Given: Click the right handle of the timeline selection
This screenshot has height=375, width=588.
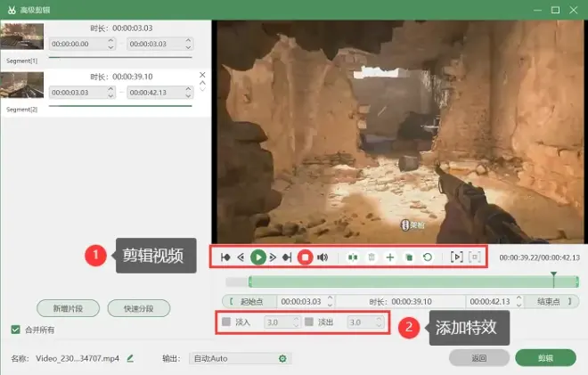Looking at the screenshot, I should pos(577,281).
